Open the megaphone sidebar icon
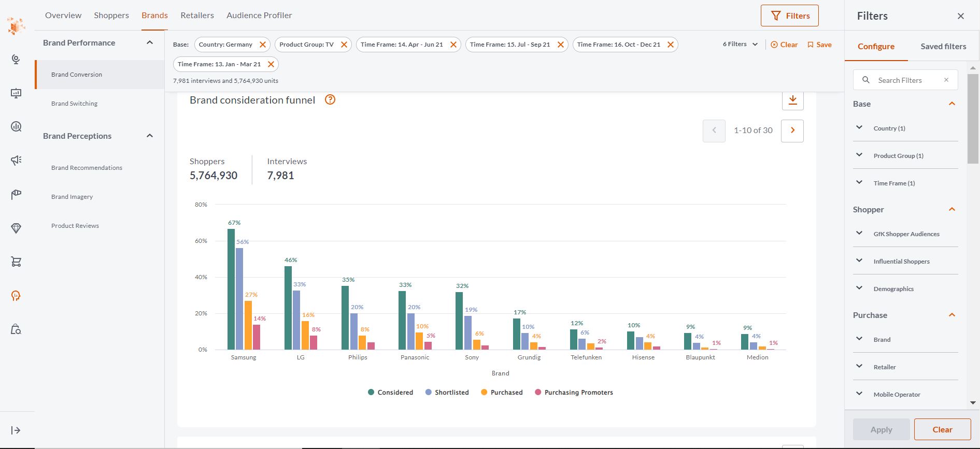Viewport: 980px width, 449px height. pos(16,160)
